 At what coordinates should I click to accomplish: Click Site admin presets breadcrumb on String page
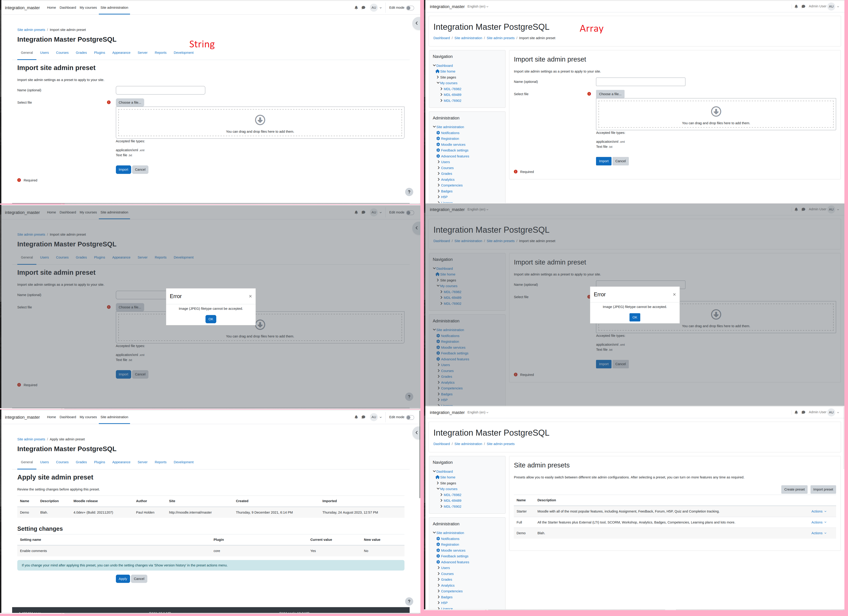(31, 30)
